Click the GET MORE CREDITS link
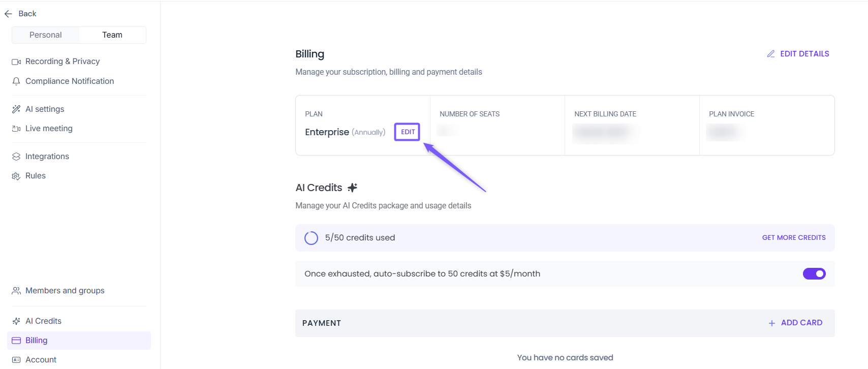Image resolution: width=868 pixels, height=369 pixels. 794,238
